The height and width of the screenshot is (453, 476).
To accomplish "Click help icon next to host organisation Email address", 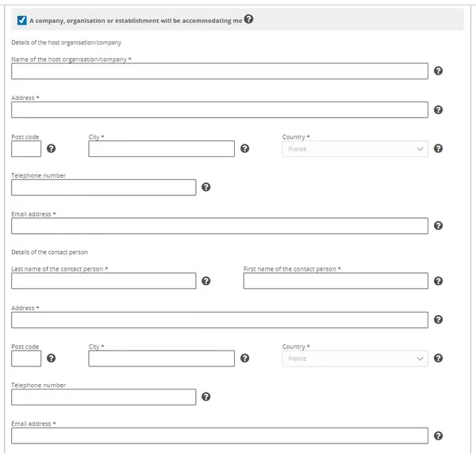I will [x=439, y=226].
